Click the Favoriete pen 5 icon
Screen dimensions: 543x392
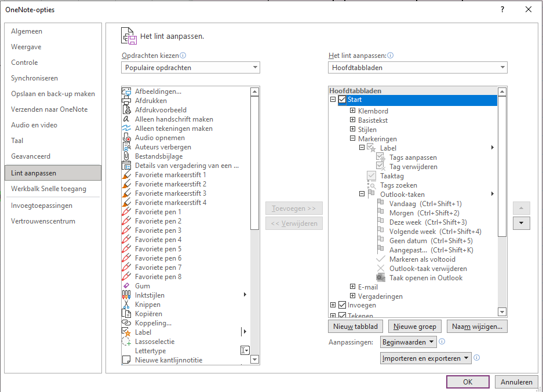[x=126, y=249]
